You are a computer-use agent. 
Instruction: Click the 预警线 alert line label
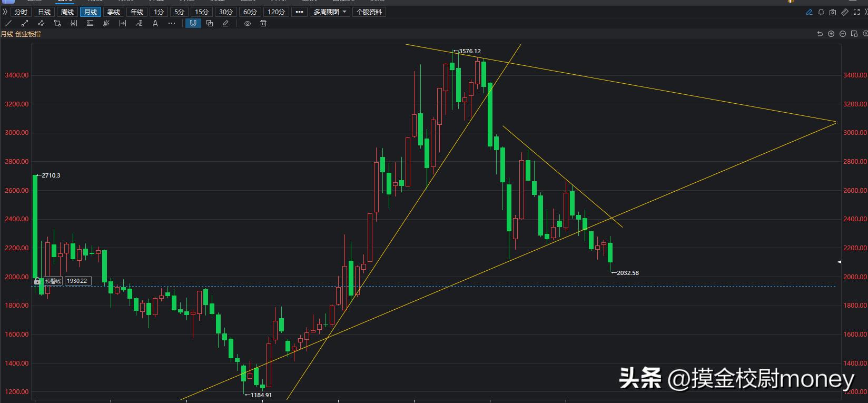tap(53, 281)
